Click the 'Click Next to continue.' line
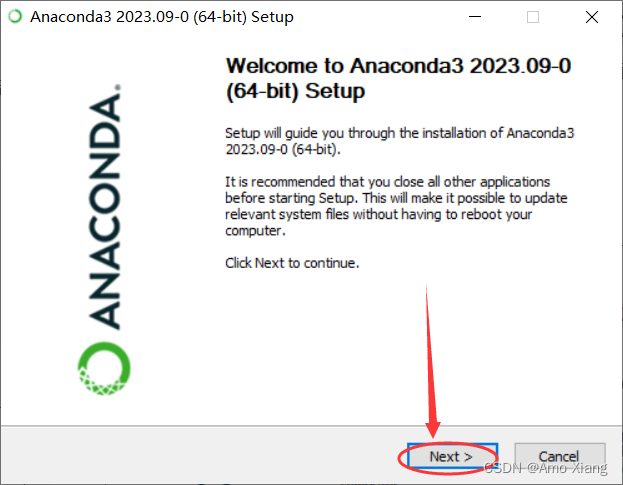This screenshot has height=485, width=623. [x=292, y=263]
